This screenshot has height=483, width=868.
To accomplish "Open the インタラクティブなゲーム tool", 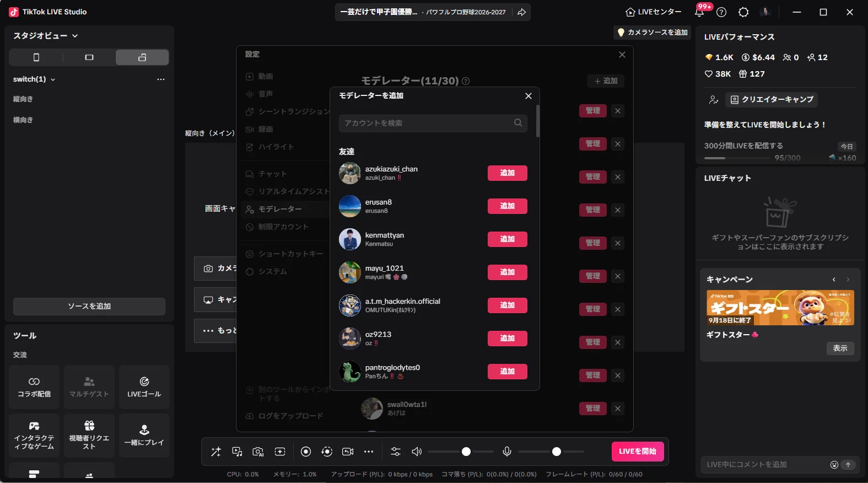I will tap(34, 436).
